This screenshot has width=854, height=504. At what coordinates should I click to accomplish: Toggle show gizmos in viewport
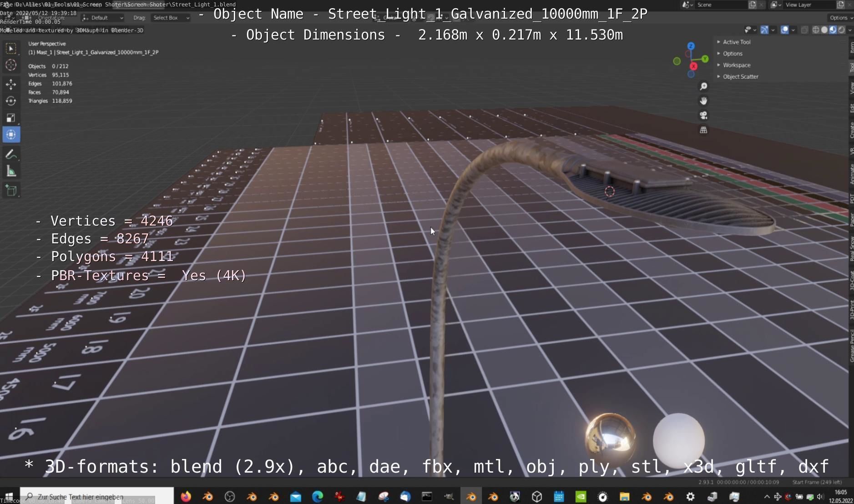764,30
